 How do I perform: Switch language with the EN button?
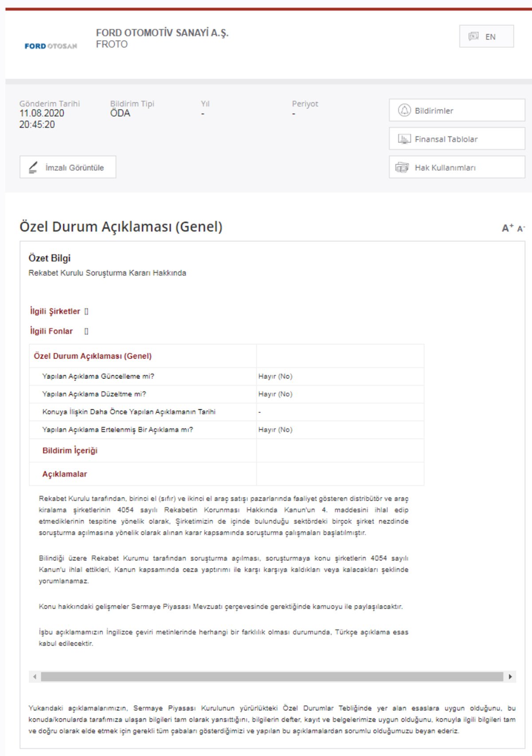point(486,36)
